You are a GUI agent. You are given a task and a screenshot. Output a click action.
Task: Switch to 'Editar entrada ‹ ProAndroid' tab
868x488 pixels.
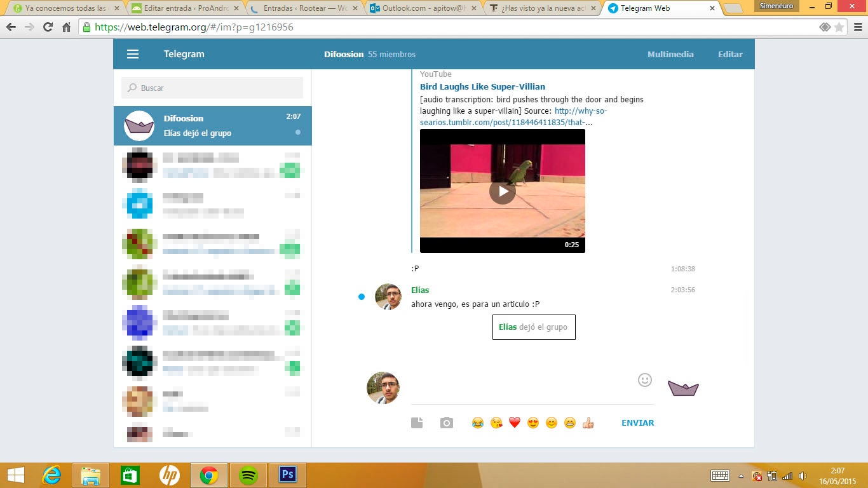coord(184,9)
